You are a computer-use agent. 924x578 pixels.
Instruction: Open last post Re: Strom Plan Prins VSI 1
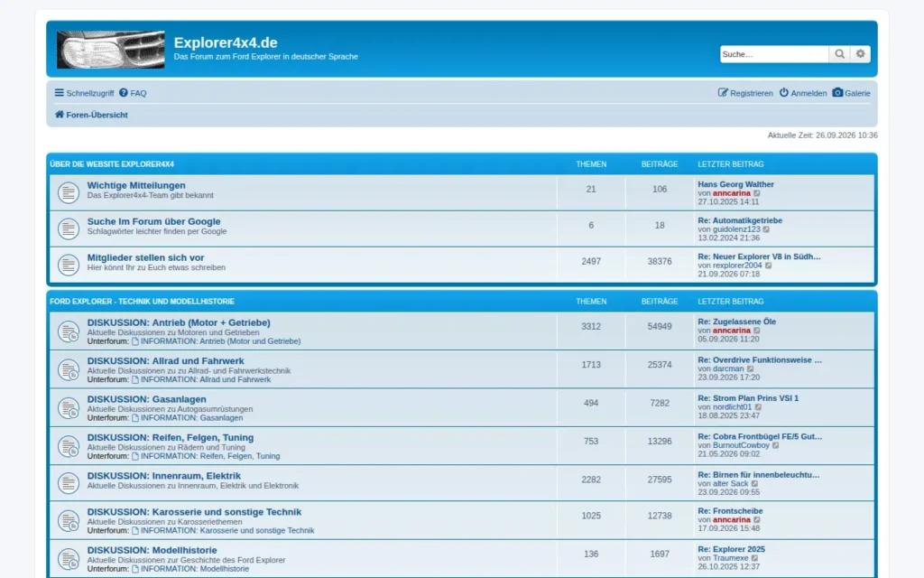748,398
